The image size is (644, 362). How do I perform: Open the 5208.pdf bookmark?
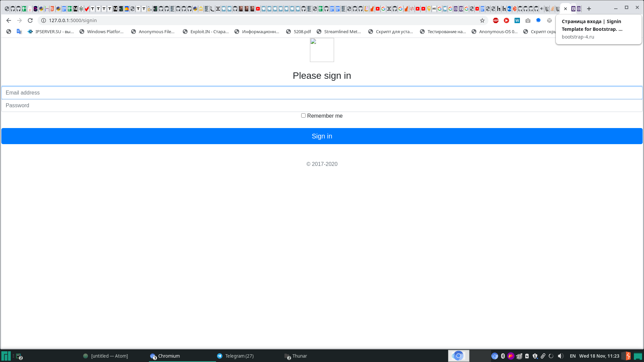click(299, 32)
